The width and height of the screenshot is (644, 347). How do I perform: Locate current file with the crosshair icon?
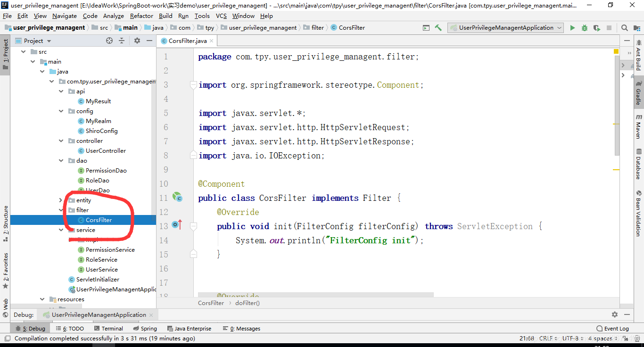109,41
